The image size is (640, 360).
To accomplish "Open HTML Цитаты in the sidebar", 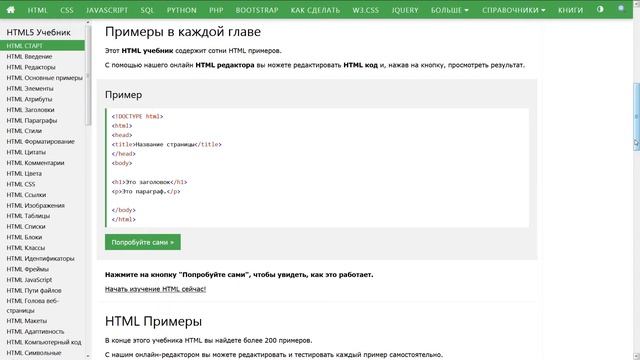I will (x=26, y=152).
